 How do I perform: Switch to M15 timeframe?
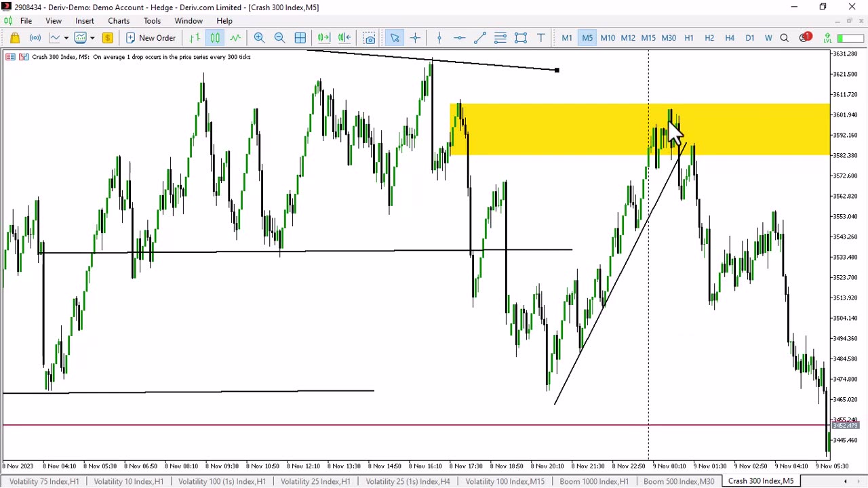pyautogui.click(x=648, y=38)
